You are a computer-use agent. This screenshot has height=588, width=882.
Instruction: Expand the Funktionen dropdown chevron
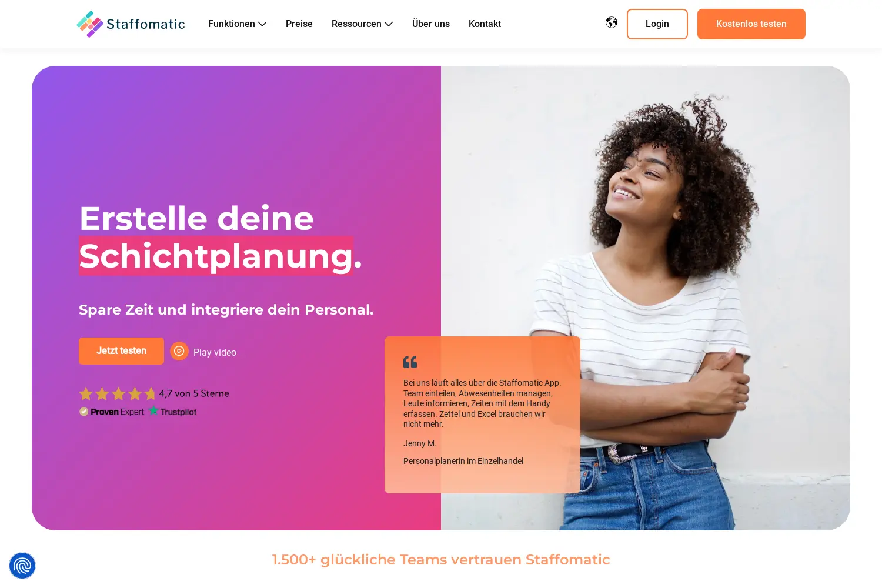point(262,24)
